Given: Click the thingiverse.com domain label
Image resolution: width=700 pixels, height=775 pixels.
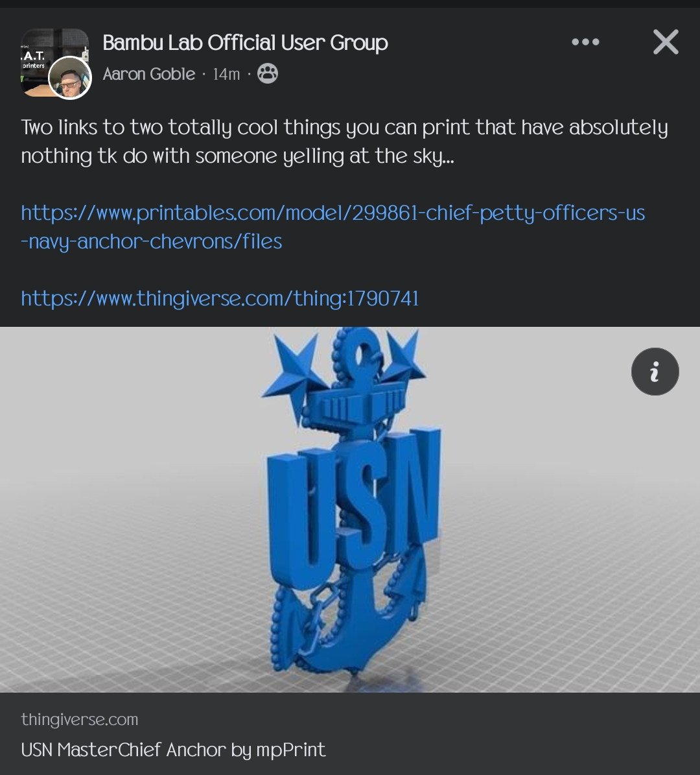Looking at the screenshot, I should coord(80,719).
